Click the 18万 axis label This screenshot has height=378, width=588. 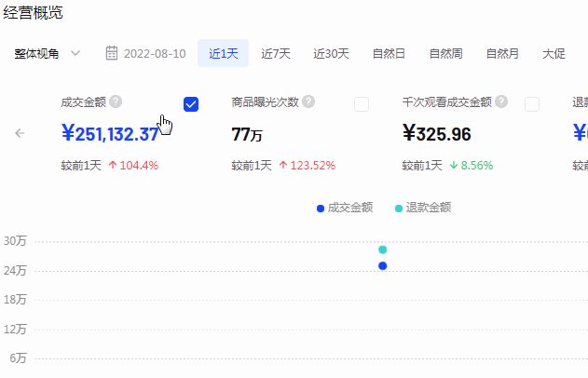click(15, 300)
